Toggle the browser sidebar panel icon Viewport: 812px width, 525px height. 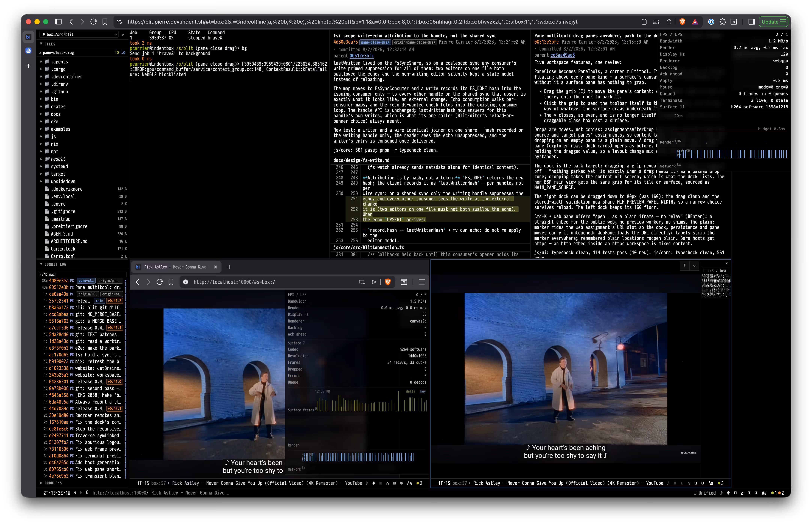click(58, 22)
